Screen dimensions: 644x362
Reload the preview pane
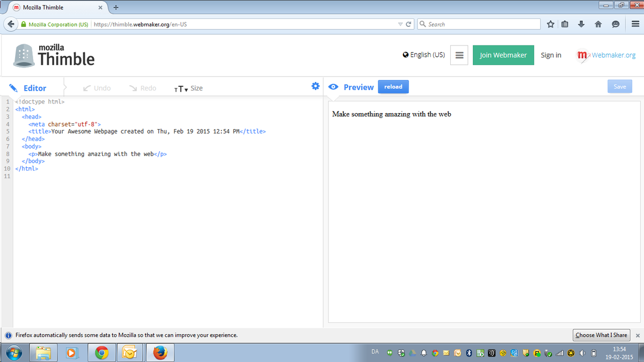(393, 87)
